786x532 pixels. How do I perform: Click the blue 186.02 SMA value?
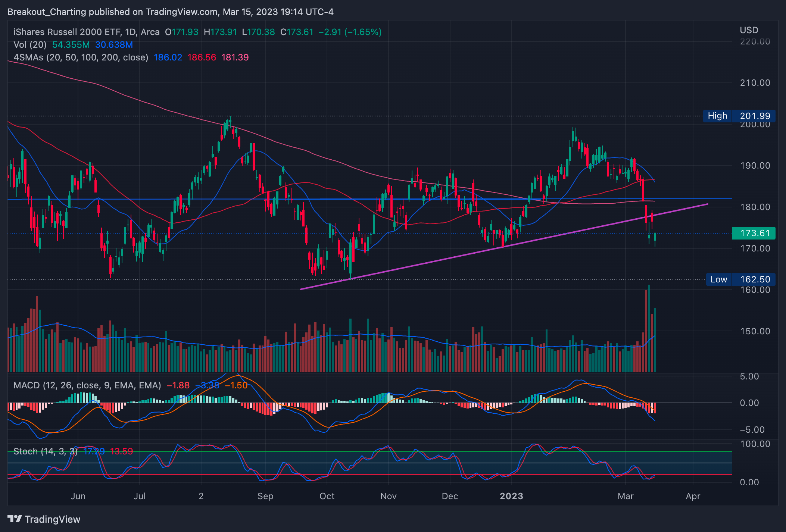[x=168, y=57]
